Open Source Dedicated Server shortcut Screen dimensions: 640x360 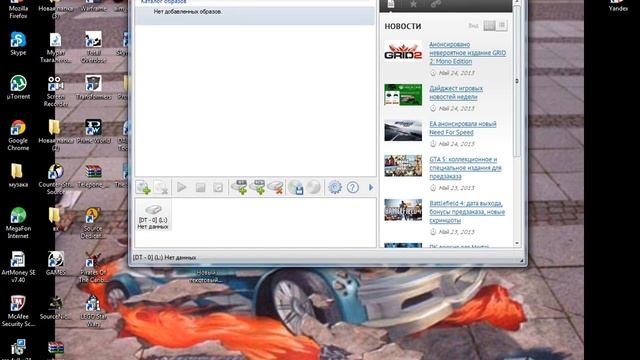(x=93, y=223)
